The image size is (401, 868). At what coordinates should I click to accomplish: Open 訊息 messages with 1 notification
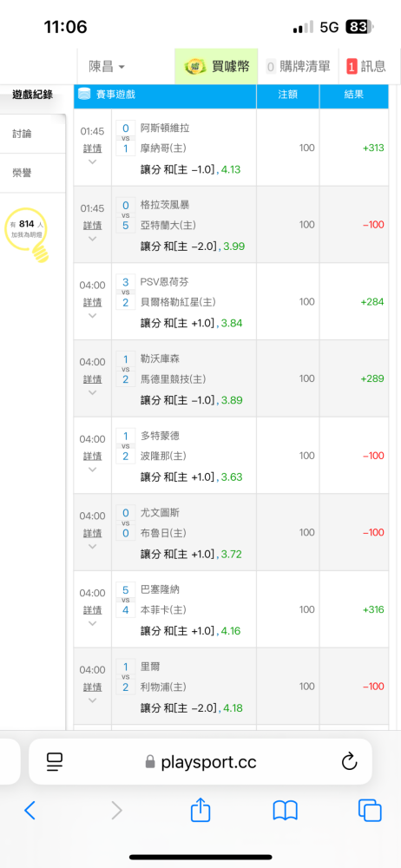click(366, 67)
